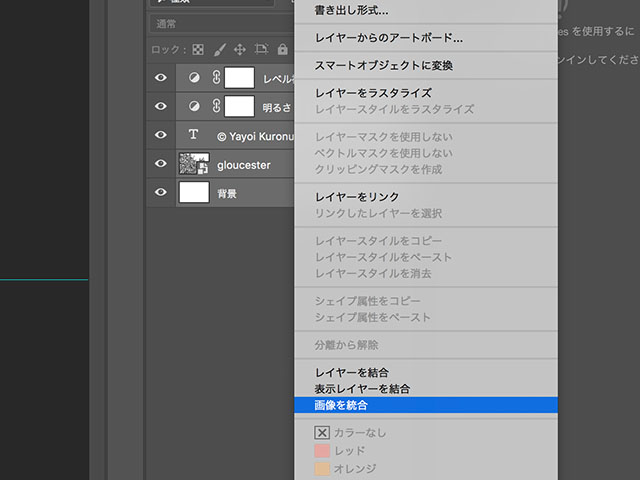Toggle visibility of the Yayoi Kuronu text layer
The image size is (640, 480).
click(161, 135)
